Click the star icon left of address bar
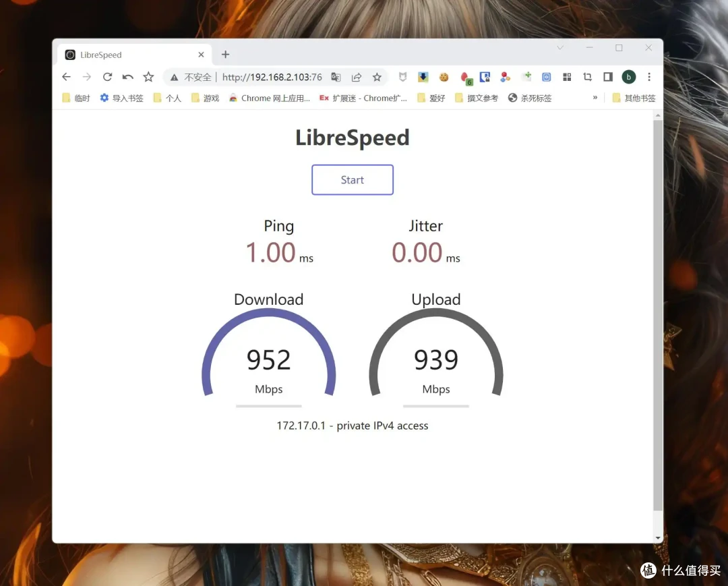The image size is (728, 586). click(x=148, y=77)
